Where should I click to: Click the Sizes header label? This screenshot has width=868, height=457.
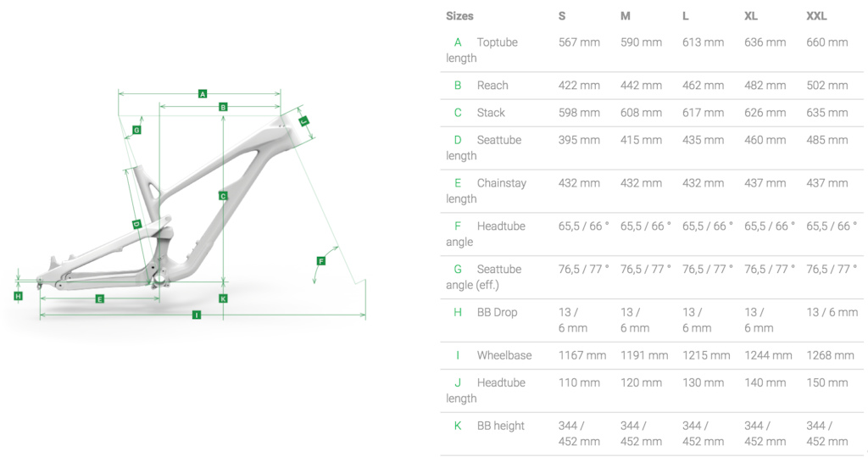[459, 16]
